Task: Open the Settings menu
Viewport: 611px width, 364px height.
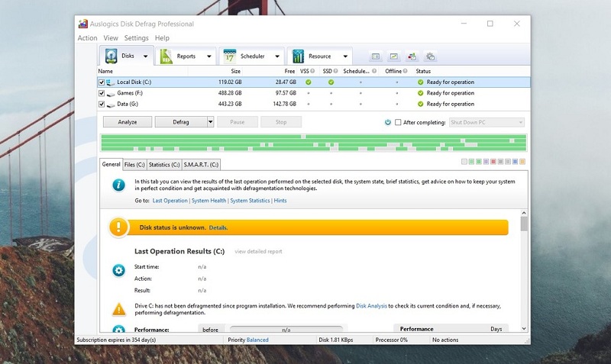Action: click(x=136, y=38)
